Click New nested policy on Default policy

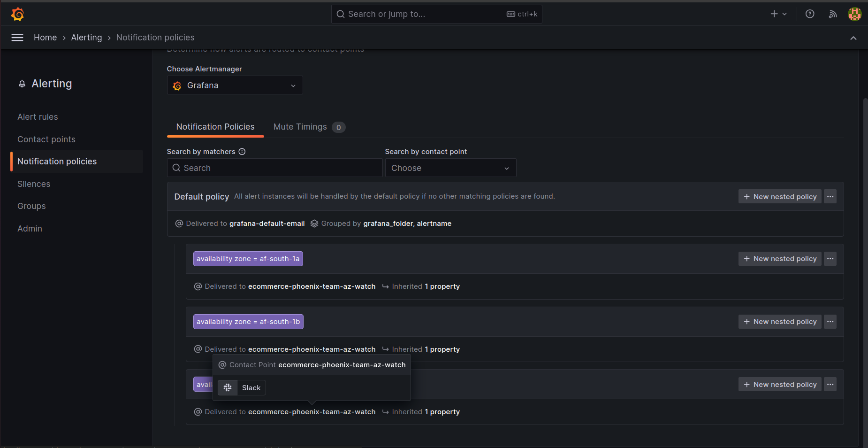[x=779, y=196]
